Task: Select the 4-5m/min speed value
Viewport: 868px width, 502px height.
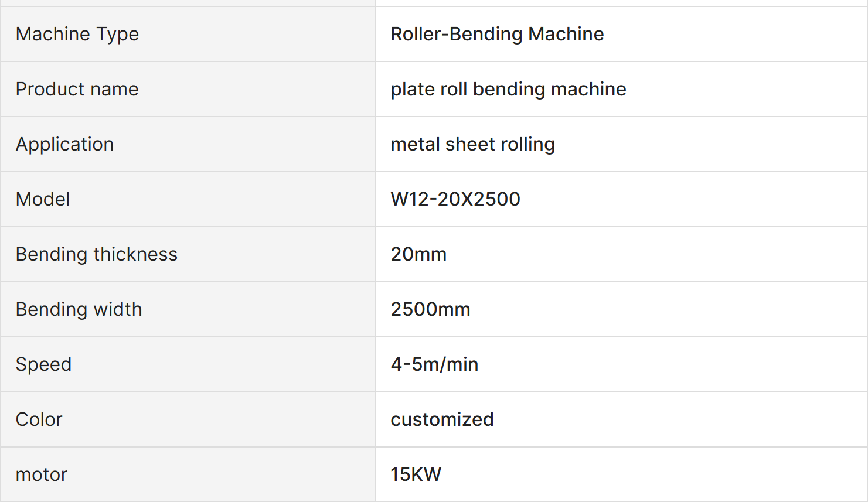Action: pos(434,364)
